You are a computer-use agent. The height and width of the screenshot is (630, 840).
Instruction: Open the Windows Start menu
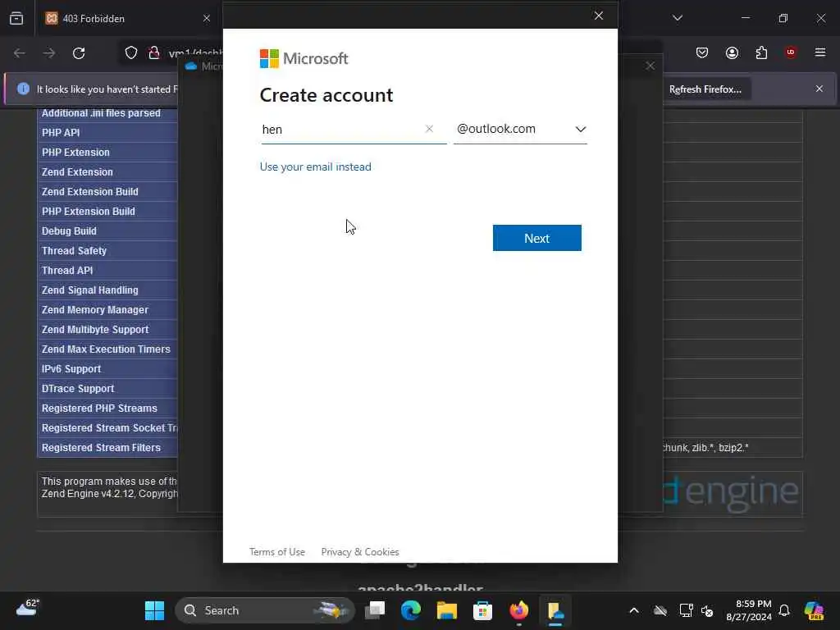pos(154,610)
